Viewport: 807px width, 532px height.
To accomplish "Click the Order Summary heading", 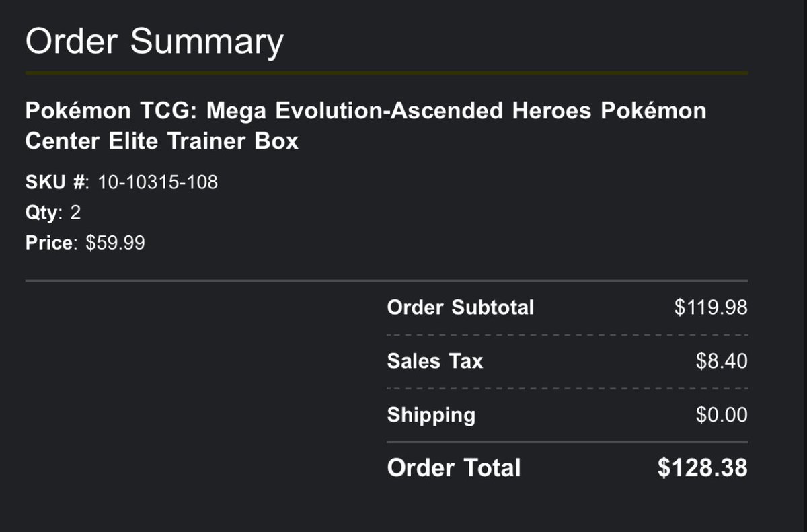I will [x=154, y=42].
